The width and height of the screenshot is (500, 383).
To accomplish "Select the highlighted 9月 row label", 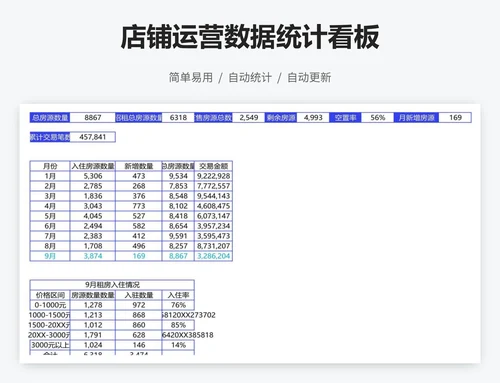I will tap(50, 256).
